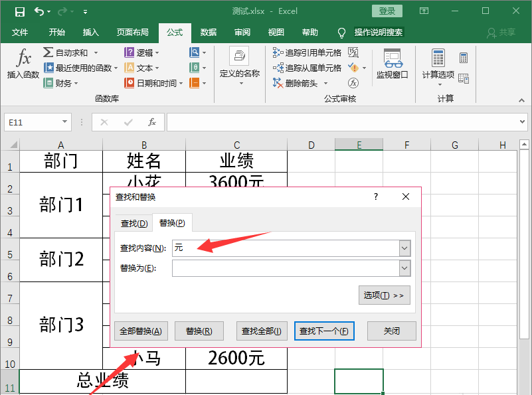This screenshot has width=532, height=395.
Task: Click the Replace All (全部替换) button
Action: click(x=141, y=331)
